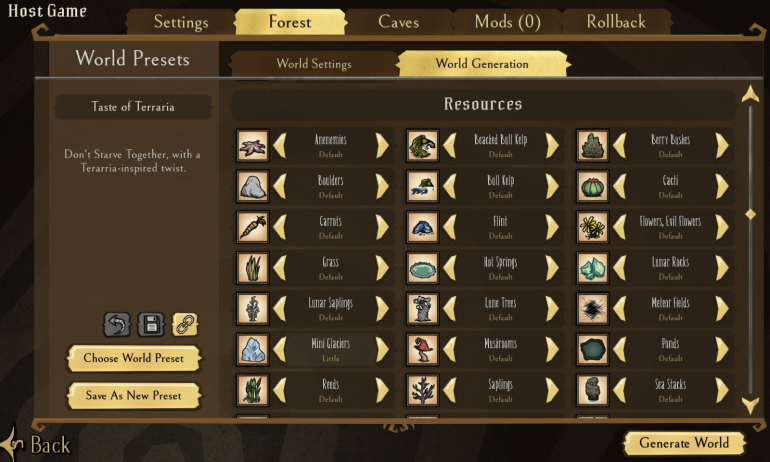This screenshot has width=770, height=462.
Task: Click the Meteor Fields icon
Action: (x=592, y=309)
